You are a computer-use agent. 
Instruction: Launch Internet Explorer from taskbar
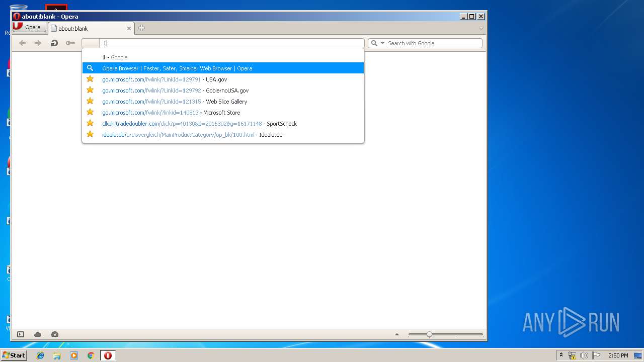tap(40, 355)
